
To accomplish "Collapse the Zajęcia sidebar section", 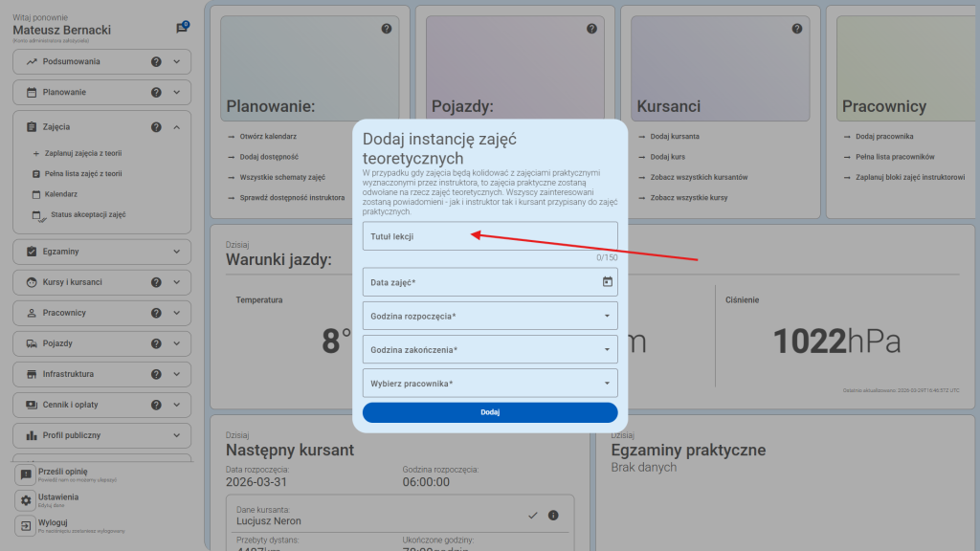I will [x=177, y=126].
